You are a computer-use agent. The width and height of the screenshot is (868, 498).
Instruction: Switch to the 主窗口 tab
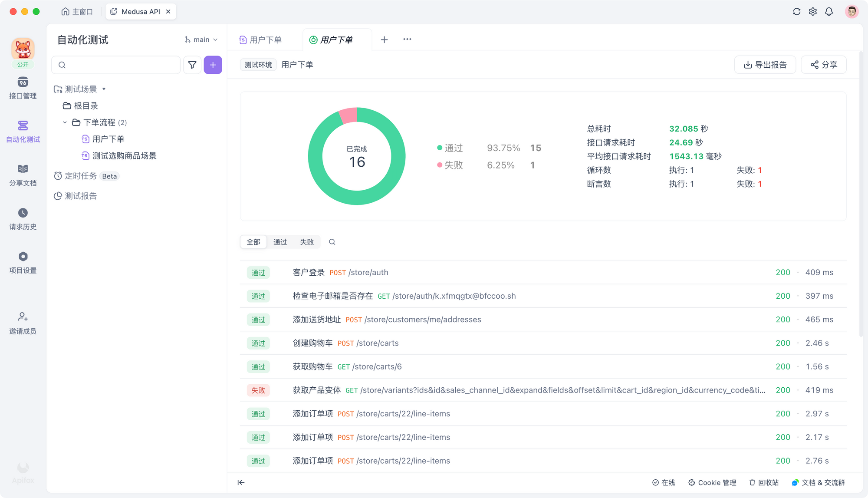point(77,12)
